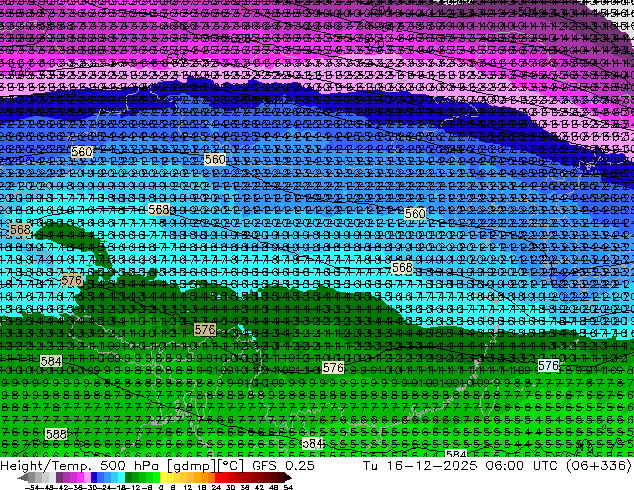Click the dark blue legend swatch
The image size is (634, 490).
point(94,477)
